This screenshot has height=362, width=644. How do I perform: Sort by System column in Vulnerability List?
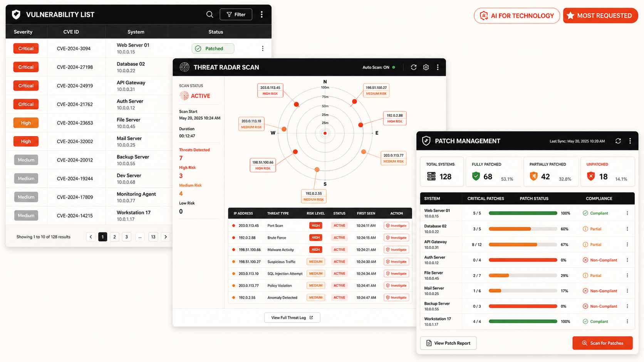(136, 32)
